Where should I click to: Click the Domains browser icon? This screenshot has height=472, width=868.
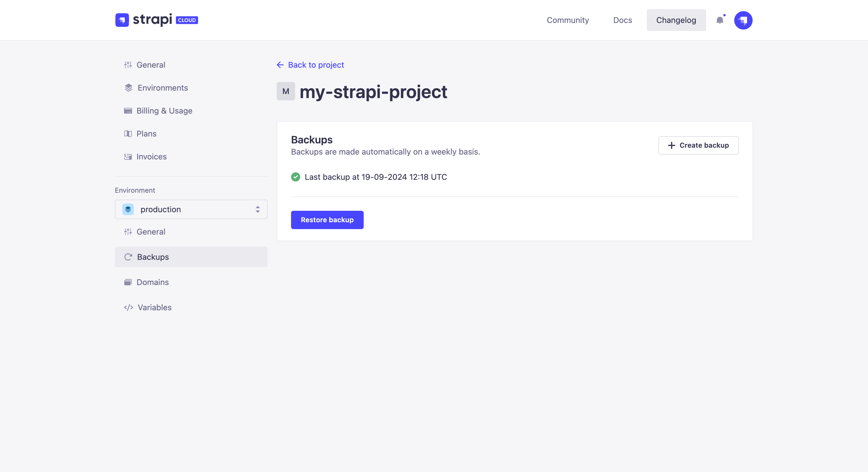pyautogui.click(x=128, y=282)
